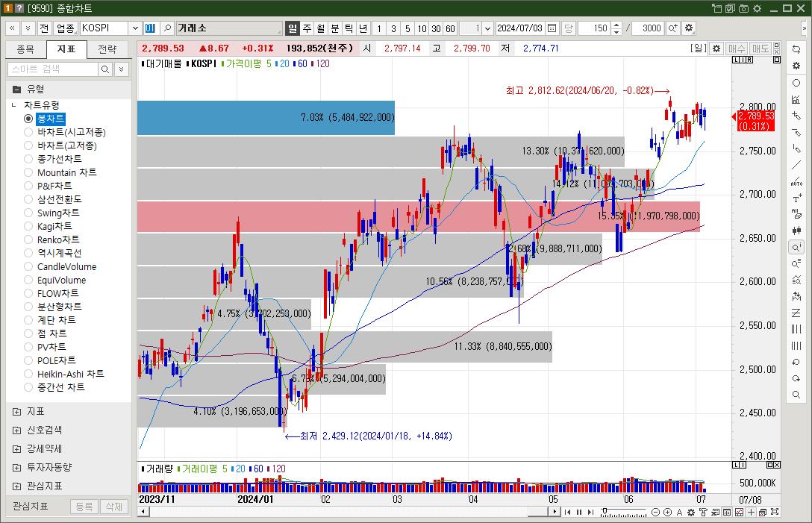Image resolution: width=812 pixels, height=523 pixels.
Task: Click the 등록 register button
Action: click(84, 507)
